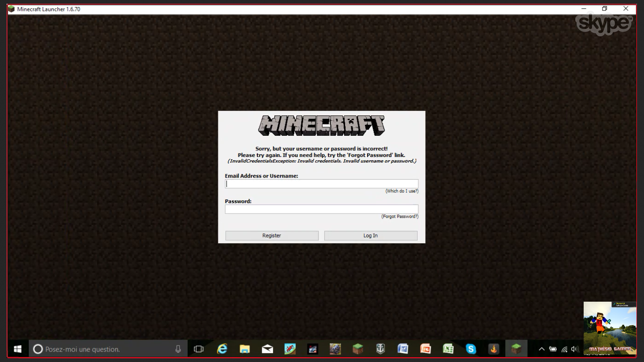
Task: Open the Wi-Fi network tray icon
Action: (x=564, y=349)
